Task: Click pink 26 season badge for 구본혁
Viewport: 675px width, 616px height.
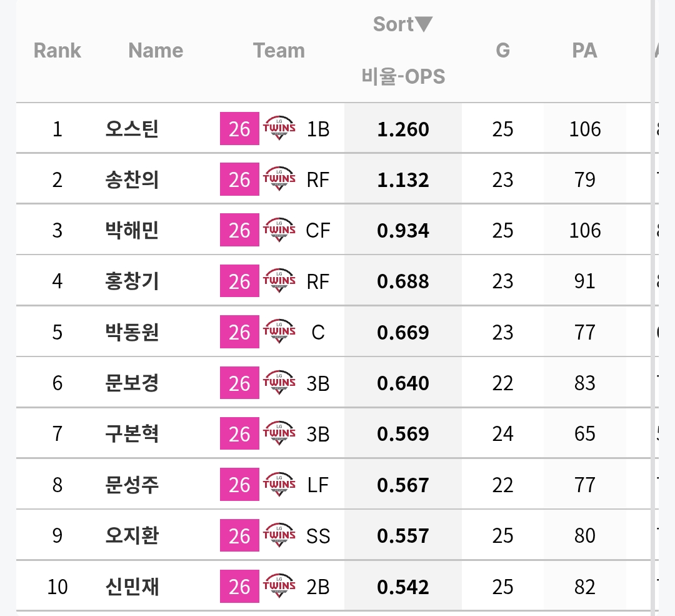Action: click(x=239, y=433)
